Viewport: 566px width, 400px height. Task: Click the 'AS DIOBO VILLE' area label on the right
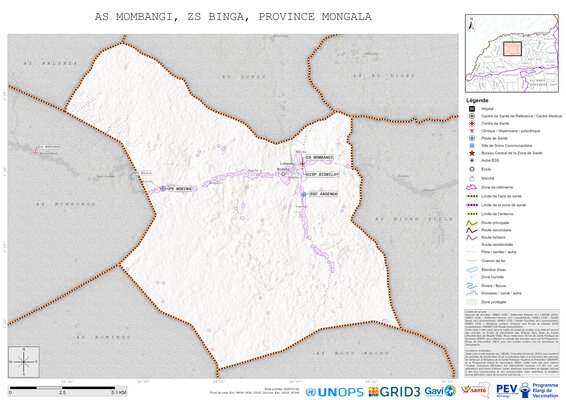pos(414,219)
